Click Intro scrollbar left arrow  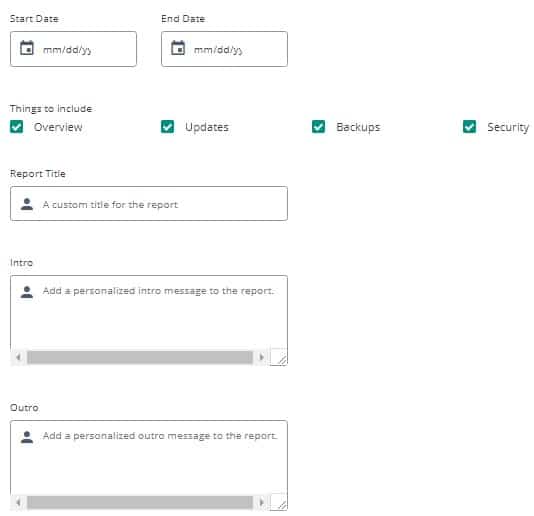point(18,357)
